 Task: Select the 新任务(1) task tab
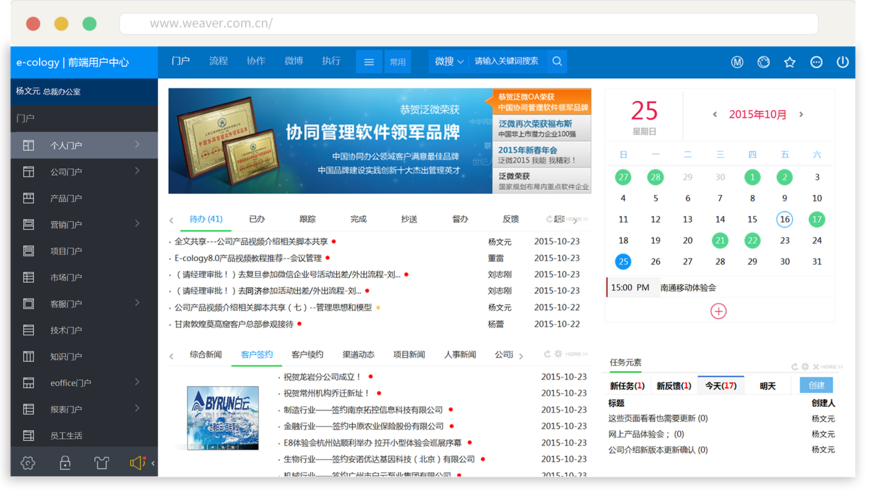[627, 386]
